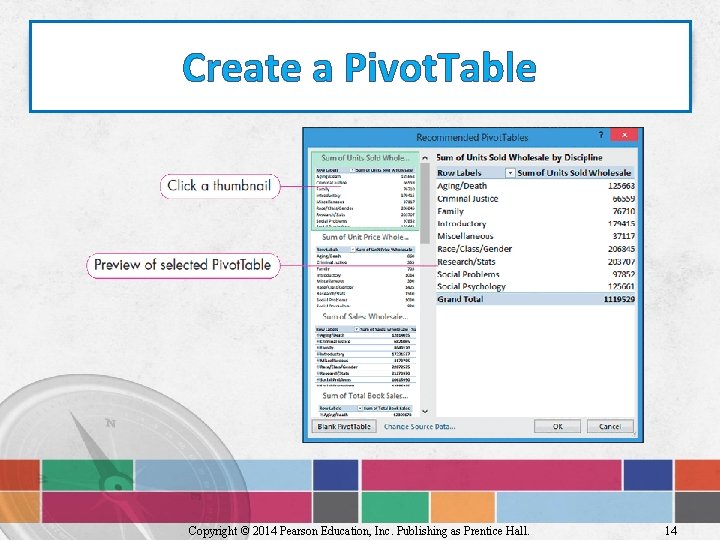This screenshot has width=720, height=540.
Task: Click the Race/Class/Gender row in preview
Action: (535, 249)
